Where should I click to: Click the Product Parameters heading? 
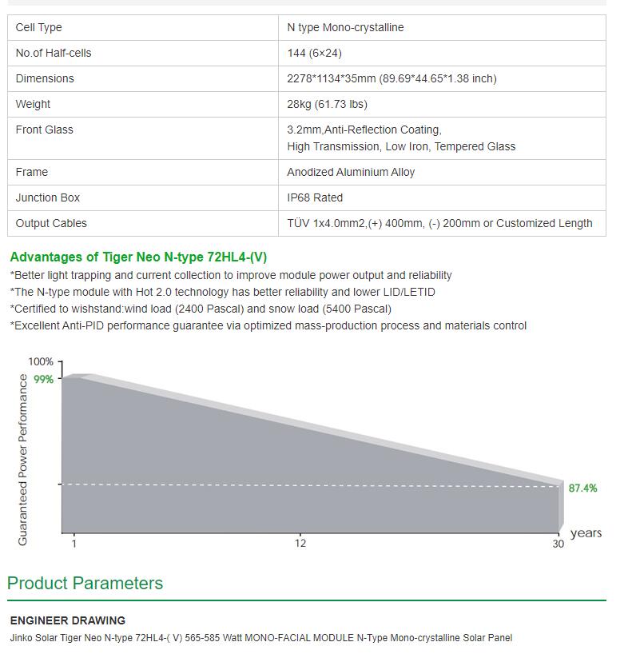tap(85, 583)
